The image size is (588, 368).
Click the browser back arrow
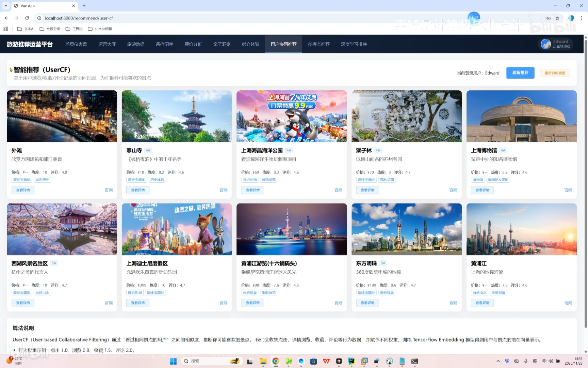[x=6, y=18]
